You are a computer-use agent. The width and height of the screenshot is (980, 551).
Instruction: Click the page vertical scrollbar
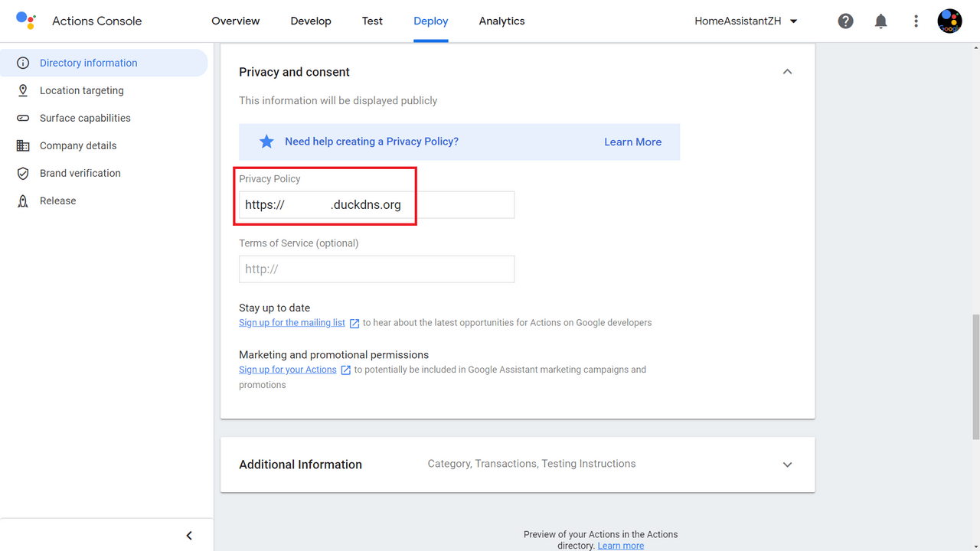975,377
